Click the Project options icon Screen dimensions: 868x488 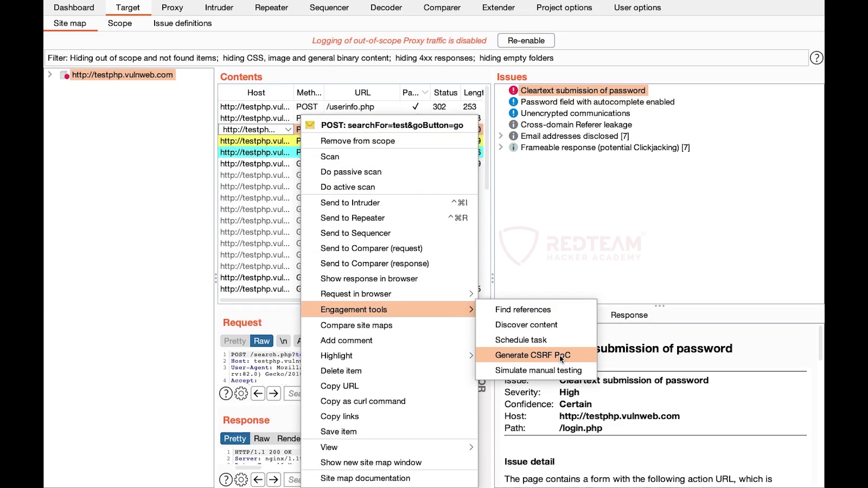(564, 7)
